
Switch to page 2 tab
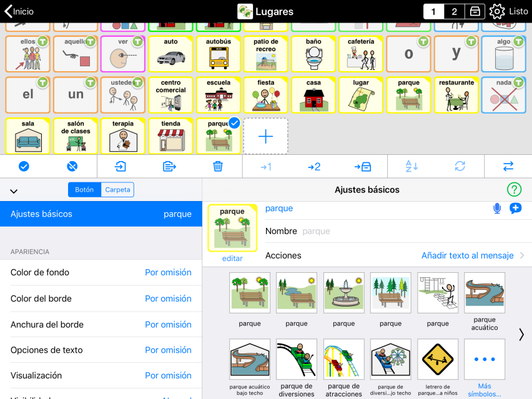[454, 11]
